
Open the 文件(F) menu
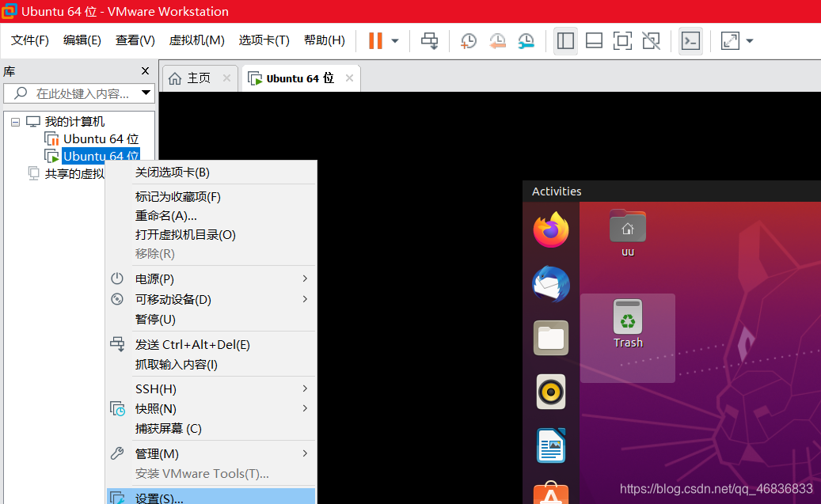tap(30, 40)
